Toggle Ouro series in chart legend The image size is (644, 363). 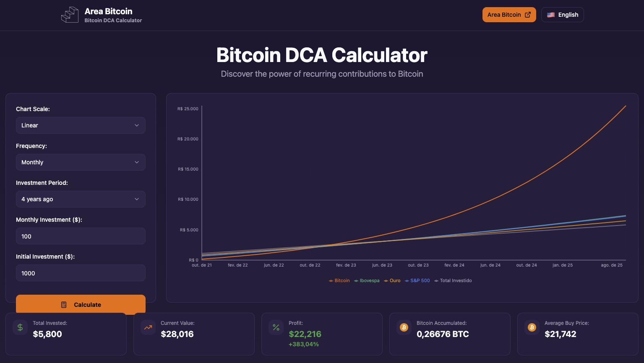pyautogui.click(x=392, y=281)
